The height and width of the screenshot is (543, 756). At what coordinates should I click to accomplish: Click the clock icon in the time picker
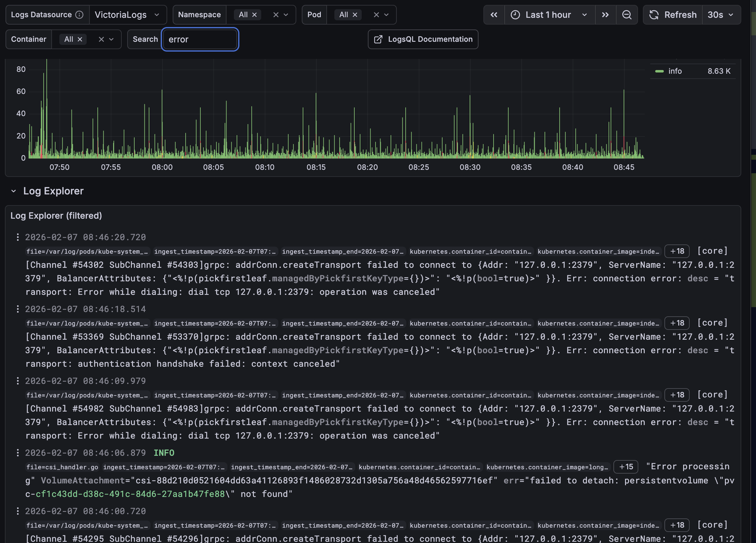coord(515,15)
